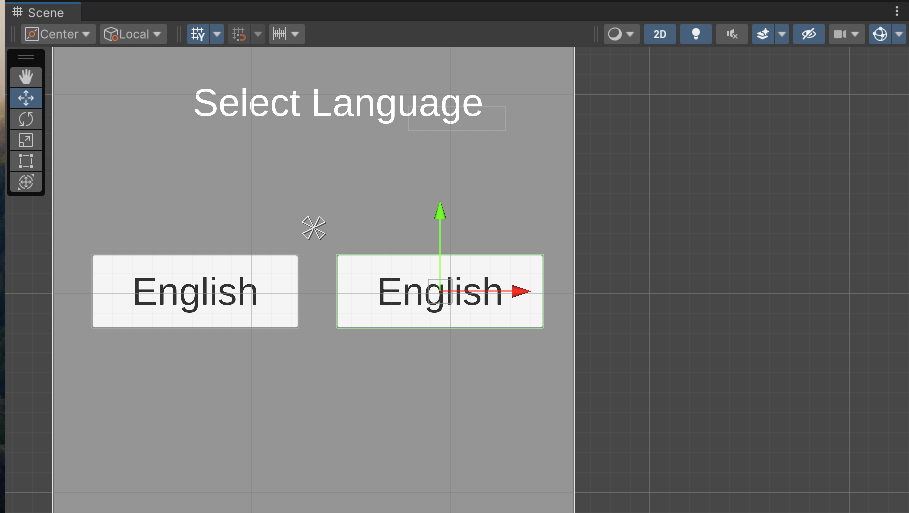Viewport: 909px width, 513px height.
Task: Open the Local handle rotation dropdown
Action: [x=133, y=34]
